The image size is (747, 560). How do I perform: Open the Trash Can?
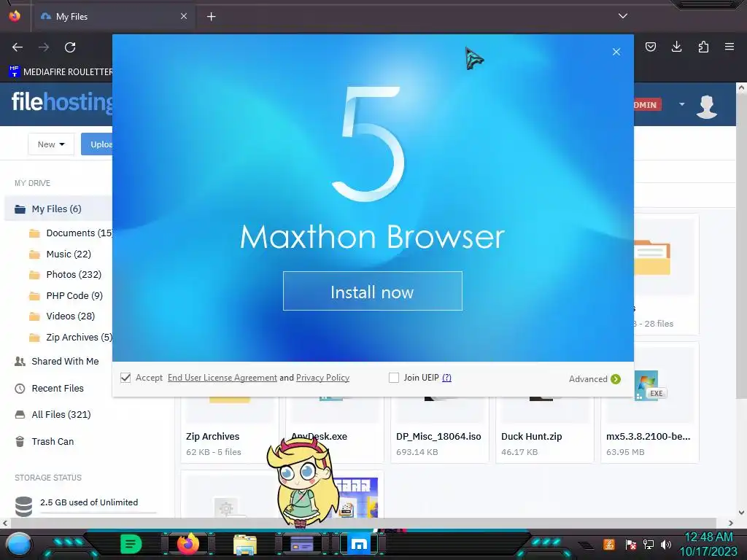click(44, 442)
